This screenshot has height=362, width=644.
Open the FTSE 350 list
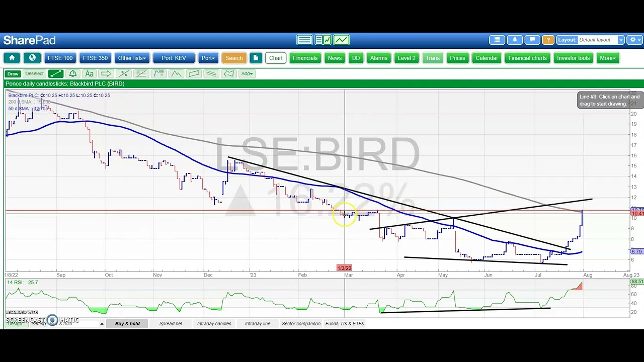click(x=95, y=58)
